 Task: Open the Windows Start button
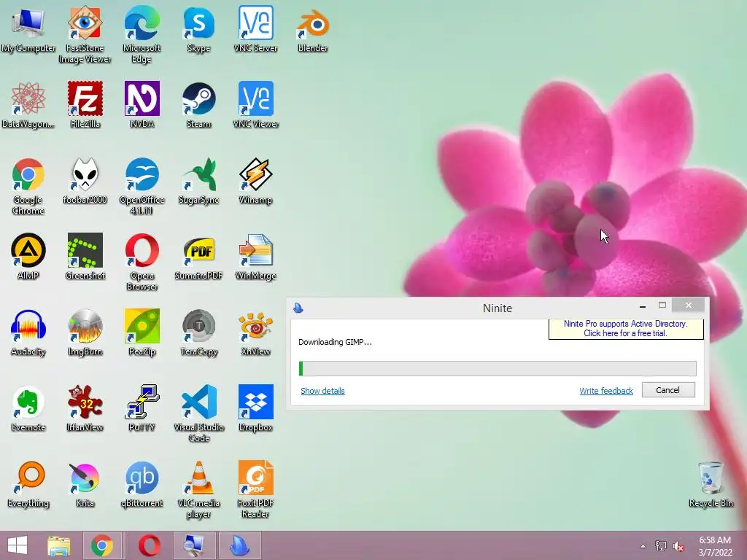pos(18,545)
